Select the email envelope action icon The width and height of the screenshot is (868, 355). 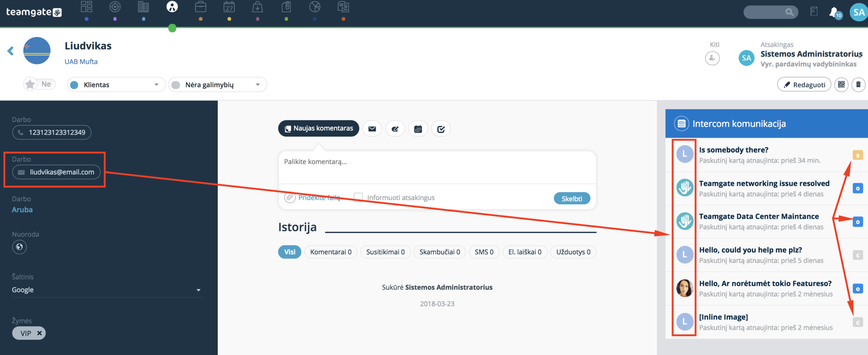[x=372, y=129]
